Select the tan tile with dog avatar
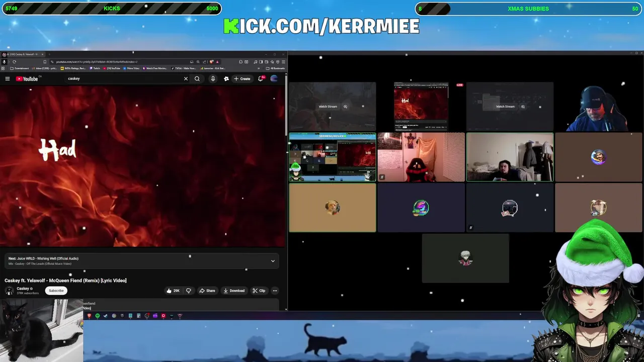Screen dimensions: 644x362 332,208
